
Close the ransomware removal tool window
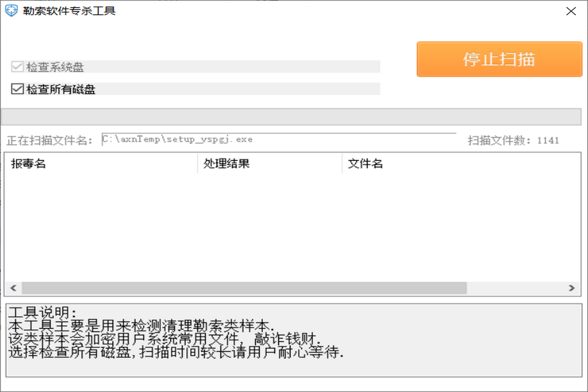(571, 11)
